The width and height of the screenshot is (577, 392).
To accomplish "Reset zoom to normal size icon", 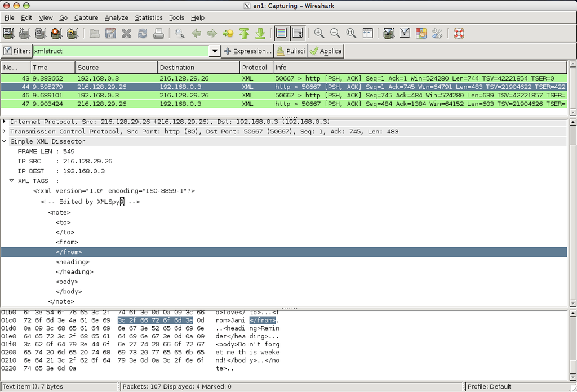I will pos(351,33).
